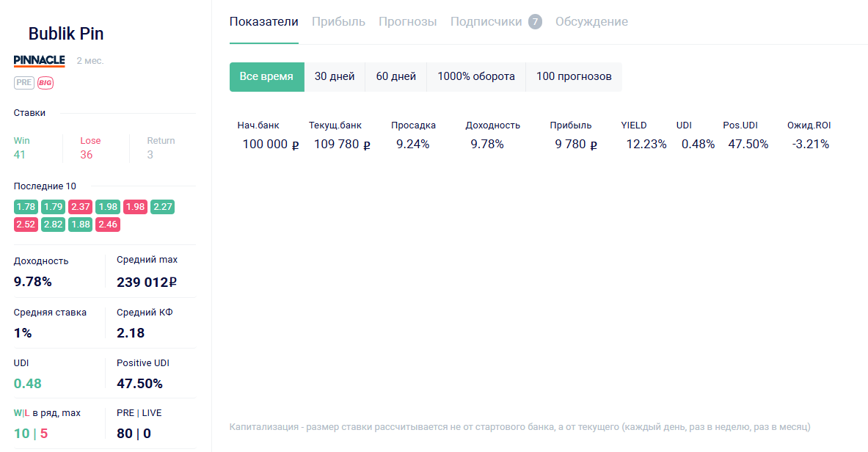Open the Обсуждение tab
The height and width of the screenshot is (452, 868).
click(591, 22)
